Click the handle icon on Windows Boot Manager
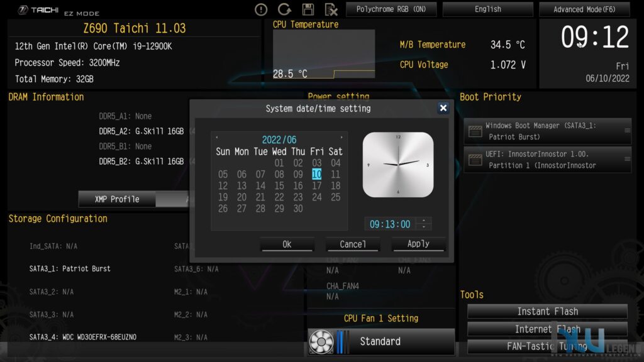 627,131
